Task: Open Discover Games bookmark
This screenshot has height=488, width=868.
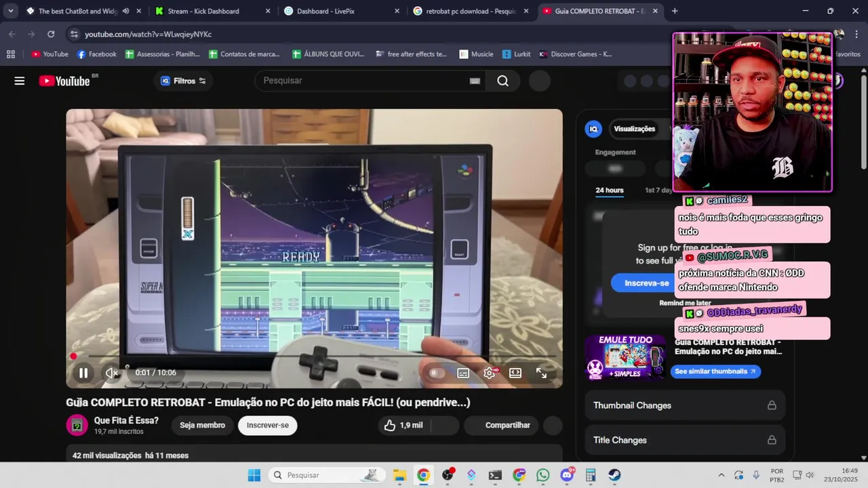Action: 575,54
